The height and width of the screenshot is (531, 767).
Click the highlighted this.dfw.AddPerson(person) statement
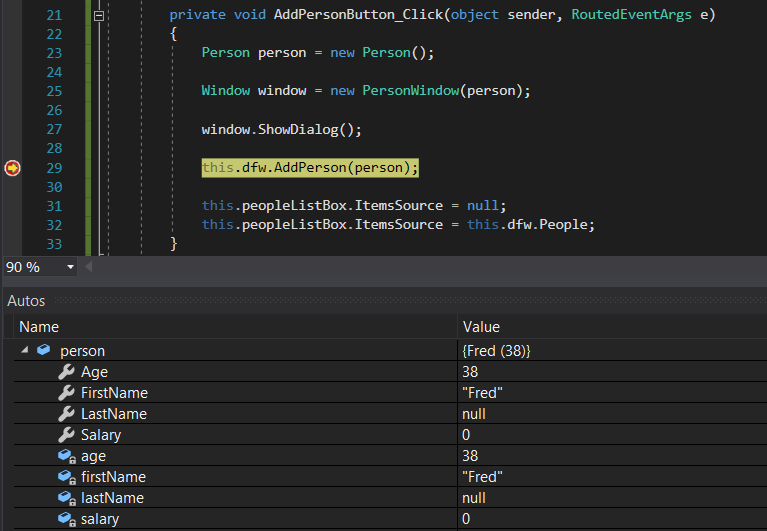coord(310,168)
